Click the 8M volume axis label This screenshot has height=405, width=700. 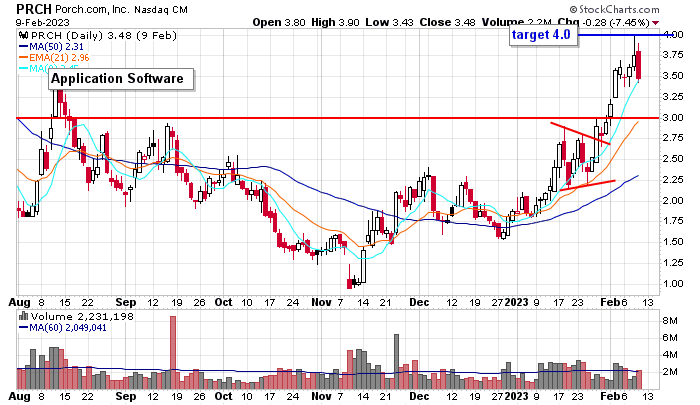(670, 321)
